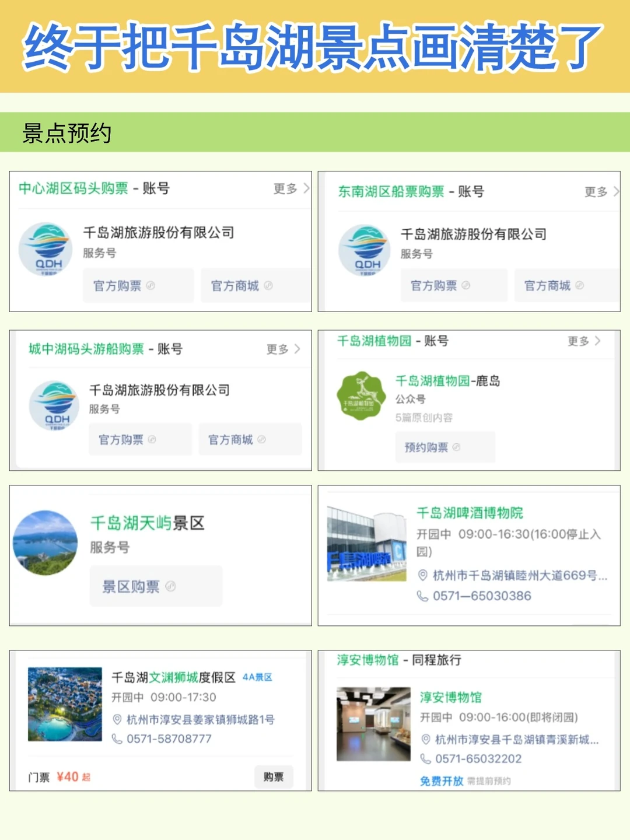Open the 东南湖区船票购票 heading link
The image size is (630, 840).
point(391,191)
